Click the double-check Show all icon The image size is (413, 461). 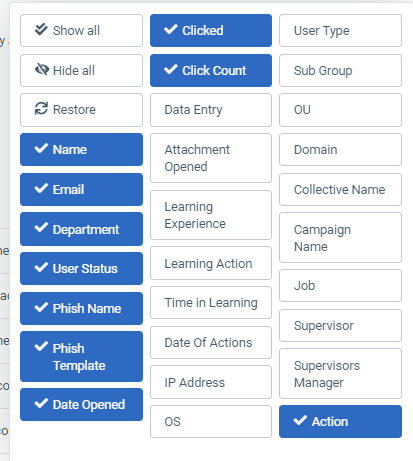tap(41, 30)
